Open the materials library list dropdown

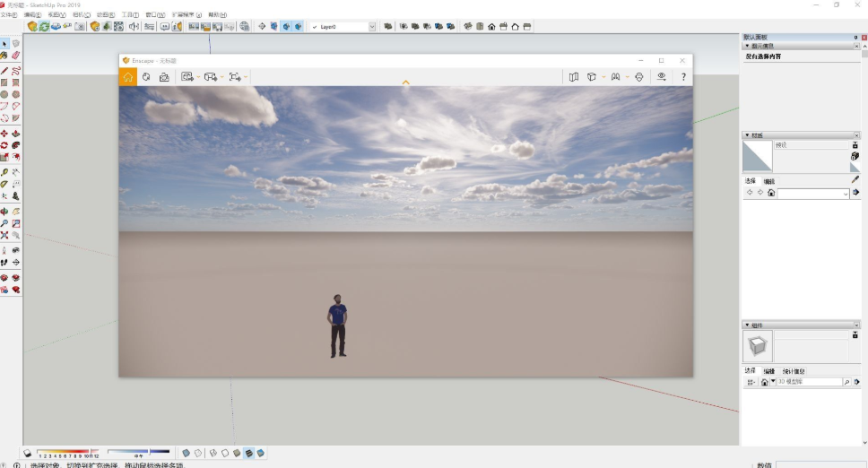click(845, 193)
